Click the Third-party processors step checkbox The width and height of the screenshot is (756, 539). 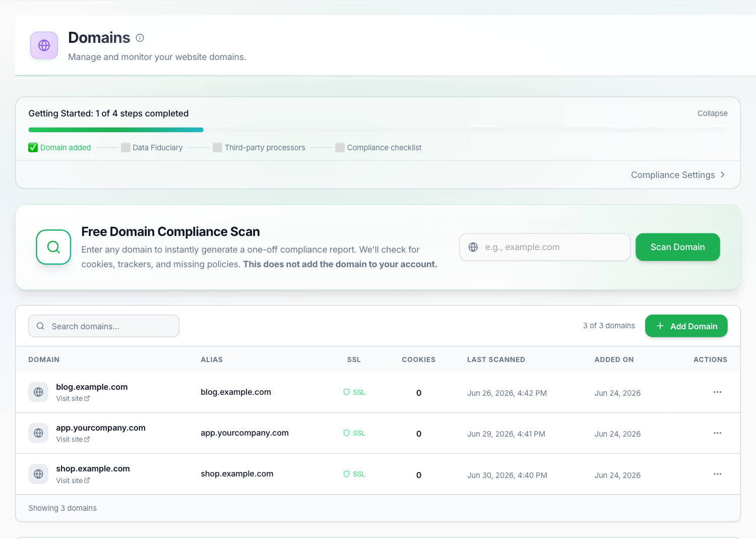[218, 148]
